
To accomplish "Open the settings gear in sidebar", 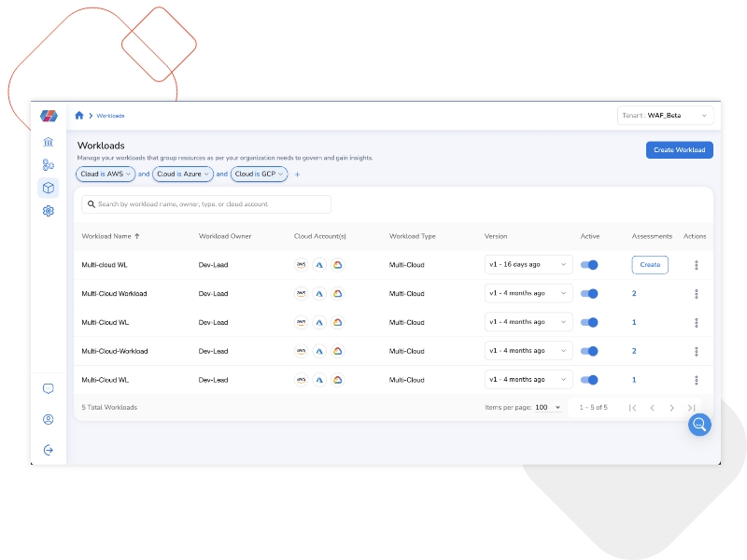I will point(49,211).
